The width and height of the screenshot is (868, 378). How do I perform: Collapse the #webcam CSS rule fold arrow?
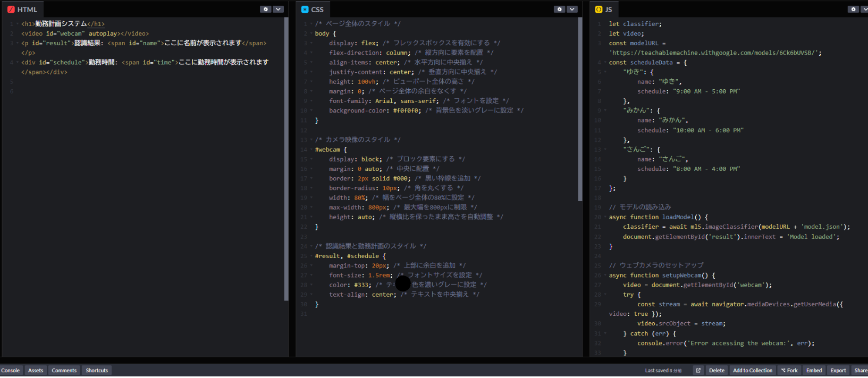[311, 150]
